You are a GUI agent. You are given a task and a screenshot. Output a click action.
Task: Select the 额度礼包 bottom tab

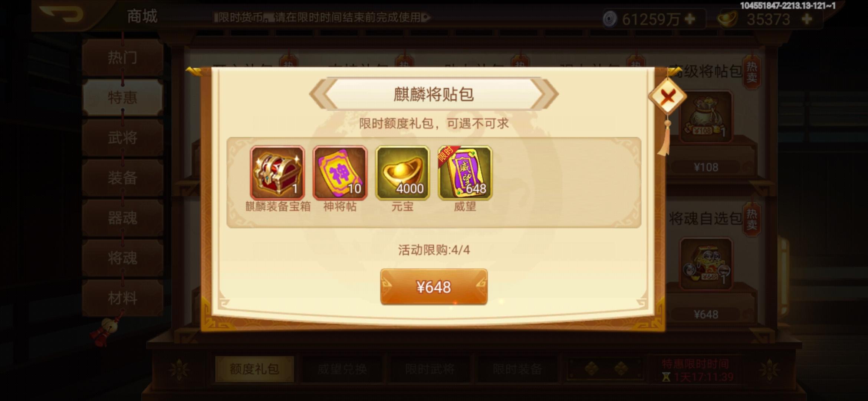pos(254,369)
